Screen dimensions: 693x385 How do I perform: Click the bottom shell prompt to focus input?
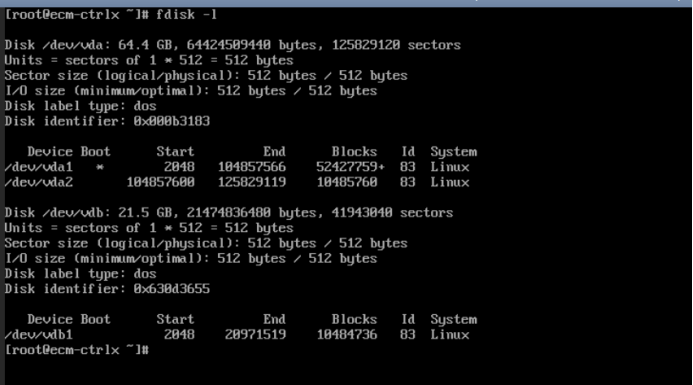point(77,350)
